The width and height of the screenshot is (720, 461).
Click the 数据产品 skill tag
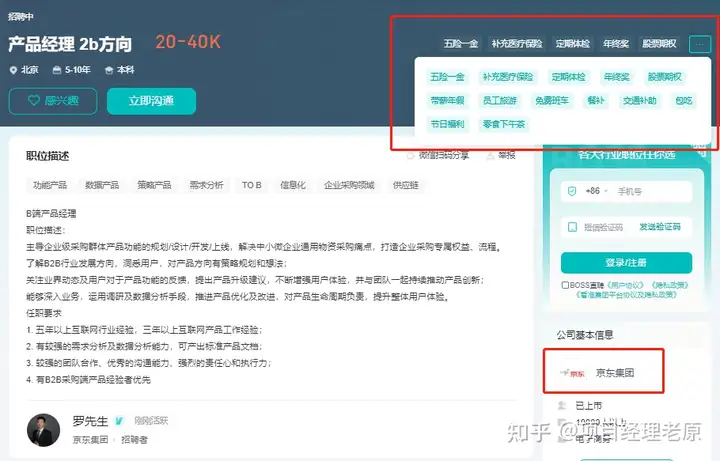[x=102, y=185]
